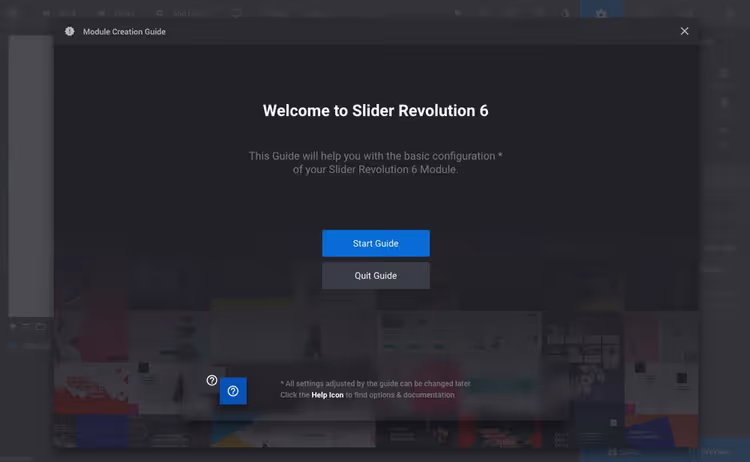Click the 'Module Creation Guide' title text
The width and height of the screenshot is (750, 462).
coord(124,32)
